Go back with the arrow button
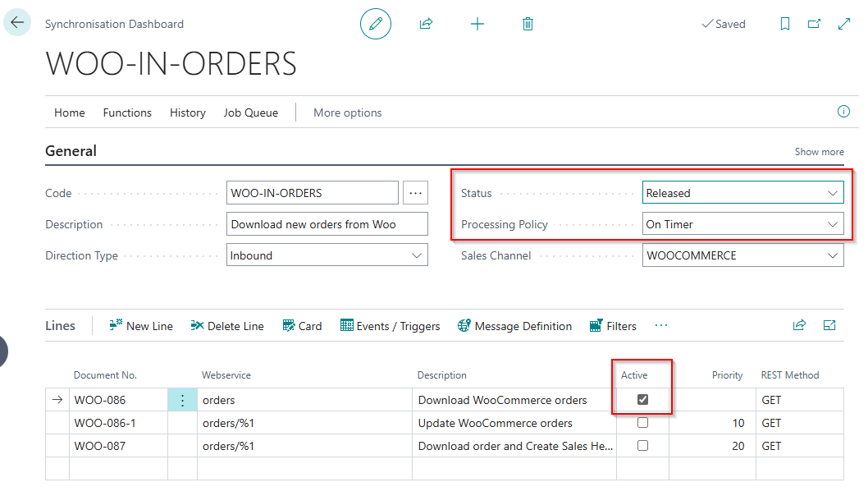Image resolution: width=868 pixels, height=496 pixels. pyautogui.click(x=17, y=23)
